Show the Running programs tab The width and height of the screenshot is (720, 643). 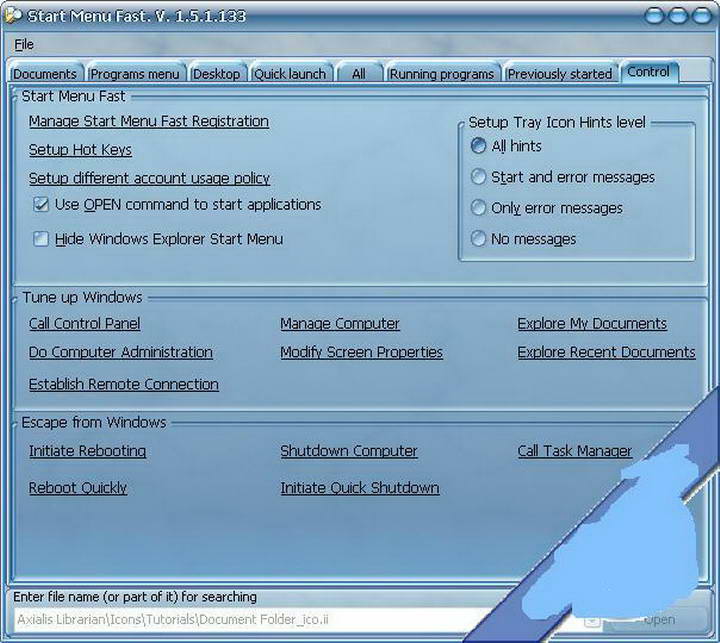tap(442, 74)
